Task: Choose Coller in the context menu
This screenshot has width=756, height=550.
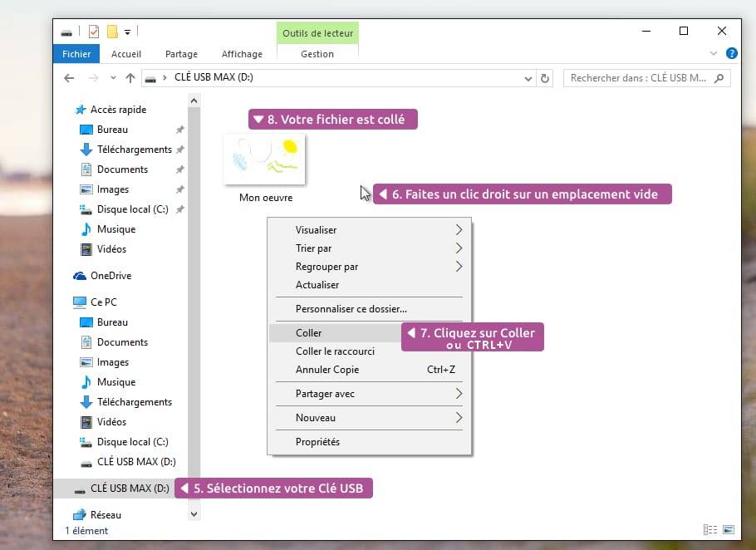Action: 309,332
